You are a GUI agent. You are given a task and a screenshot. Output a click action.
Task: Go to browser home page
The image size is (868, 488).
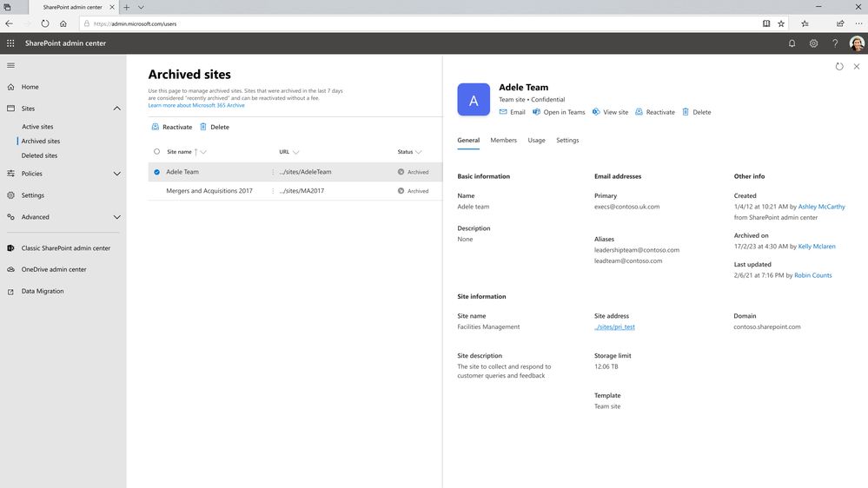tap(63, 23)
